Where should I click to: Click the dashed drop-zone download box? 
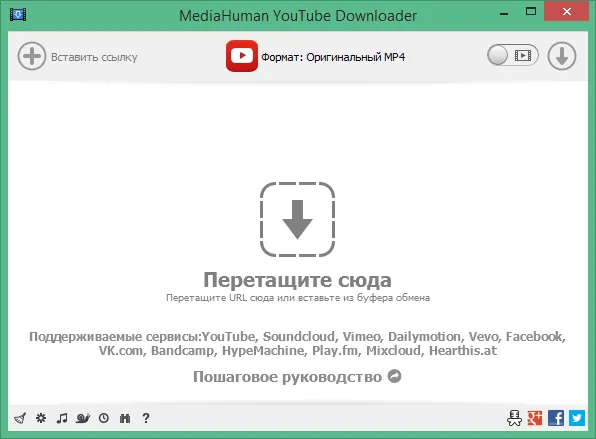click(297, 219)
